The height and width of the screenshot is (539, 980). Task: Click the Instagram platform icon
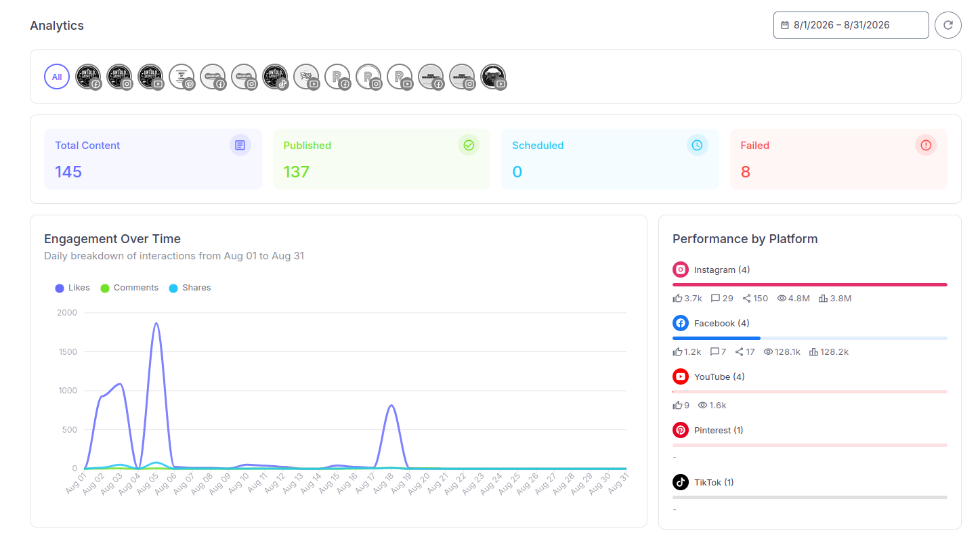tap(681, 269)
